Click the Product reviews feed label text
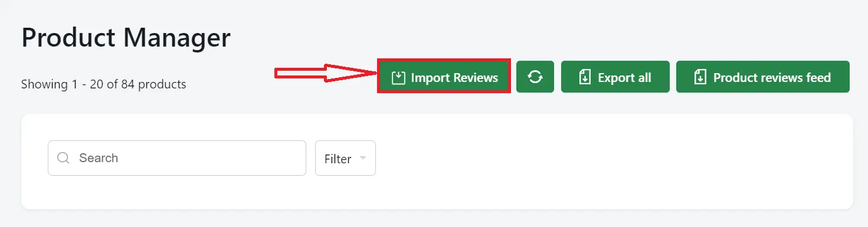This screenshot has height=227, width=868. [x=772, y=78]
